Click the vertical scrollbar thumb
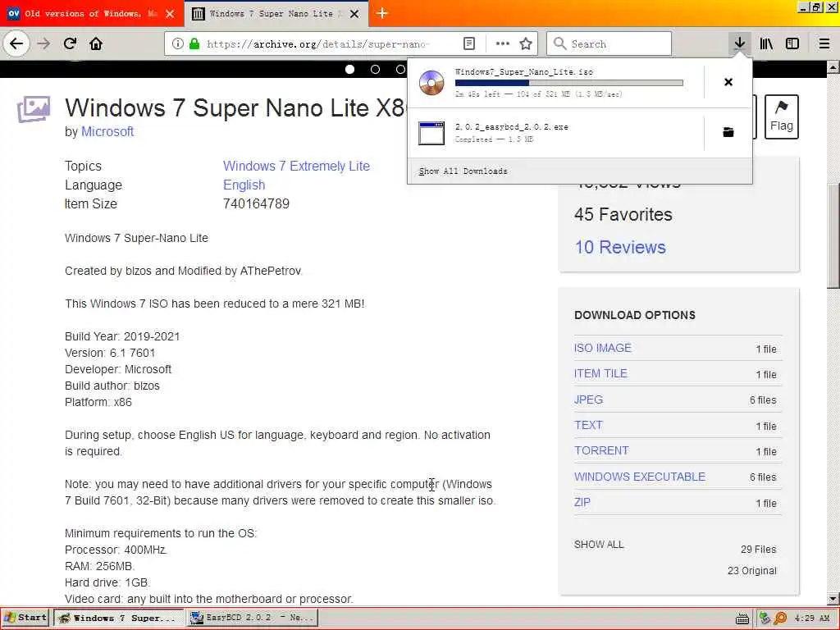Screen dimensions: 840x630 coord(833,237)
